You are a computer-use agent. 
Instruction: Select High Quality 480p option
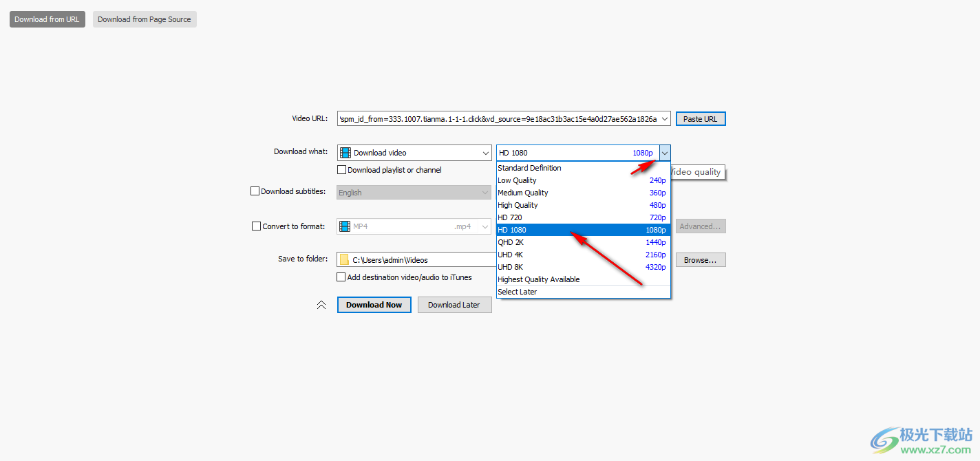point(583,205)
